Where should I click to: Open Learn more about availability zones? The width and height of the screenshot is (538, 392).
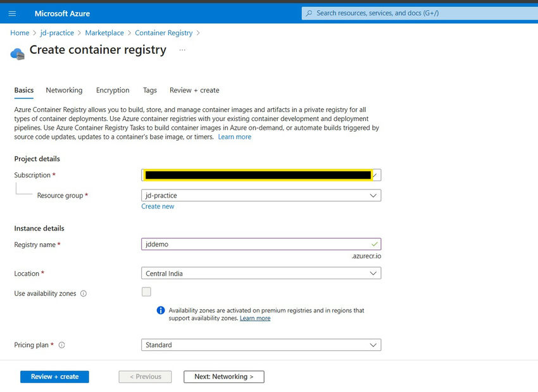(255, 318)
